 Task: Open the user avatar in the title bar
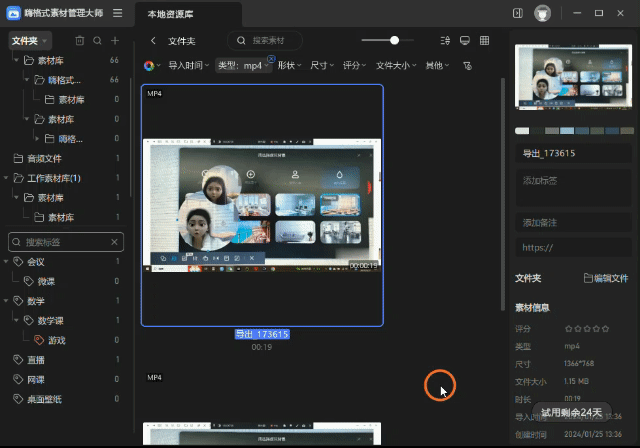point(542,13)
